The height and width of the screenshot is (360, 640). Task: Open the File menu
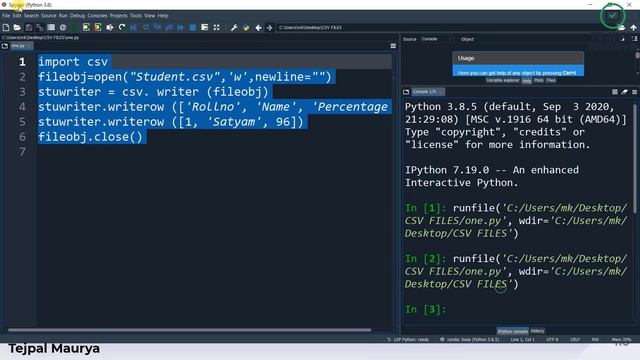click(x=6, y=16)
